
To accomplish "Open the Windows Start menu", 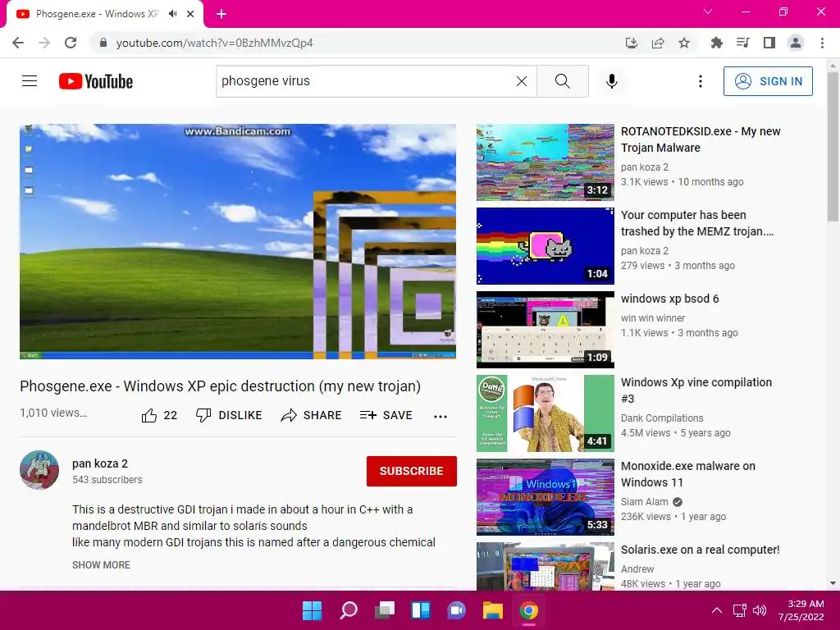I will click(313, 610).
